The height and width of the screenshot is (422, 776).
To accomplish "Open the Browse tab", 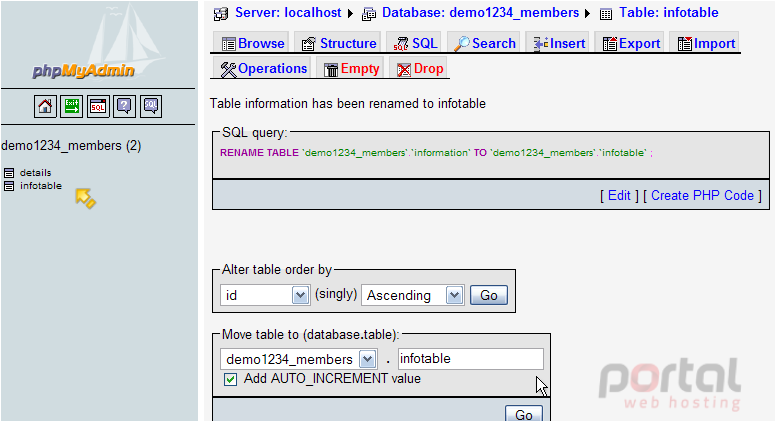I will tap(253, 44).
